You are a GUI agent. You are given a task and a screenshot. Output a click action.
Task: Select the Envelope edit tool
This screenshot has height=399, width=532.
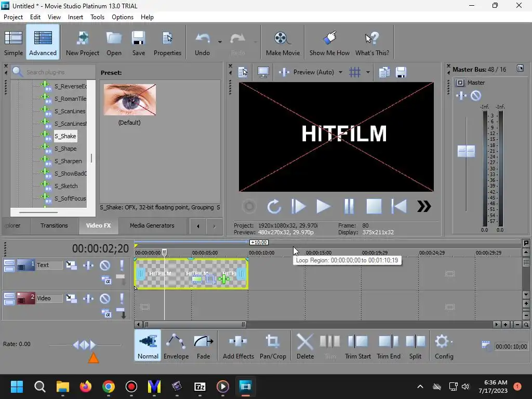(x=176, y=346)
